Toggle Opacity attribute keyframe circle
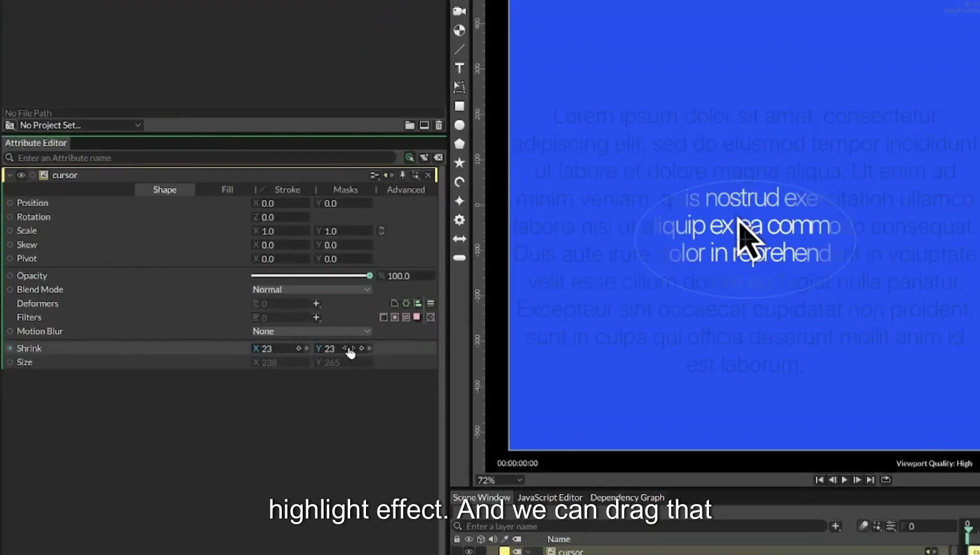Viewport: 980px width, 555px height. click(x=10, y=275)
